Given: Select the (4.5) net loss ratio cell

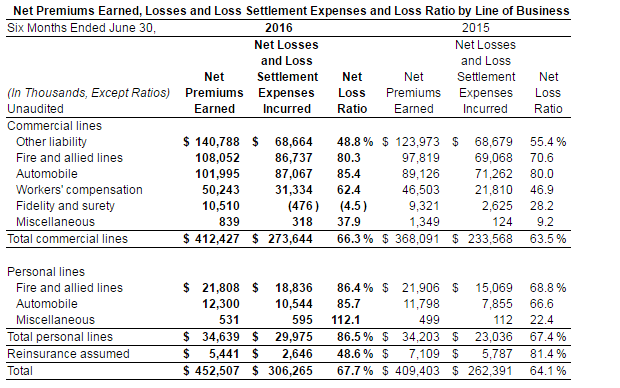Looking at the screenshot, I should [x=353, y=206].
